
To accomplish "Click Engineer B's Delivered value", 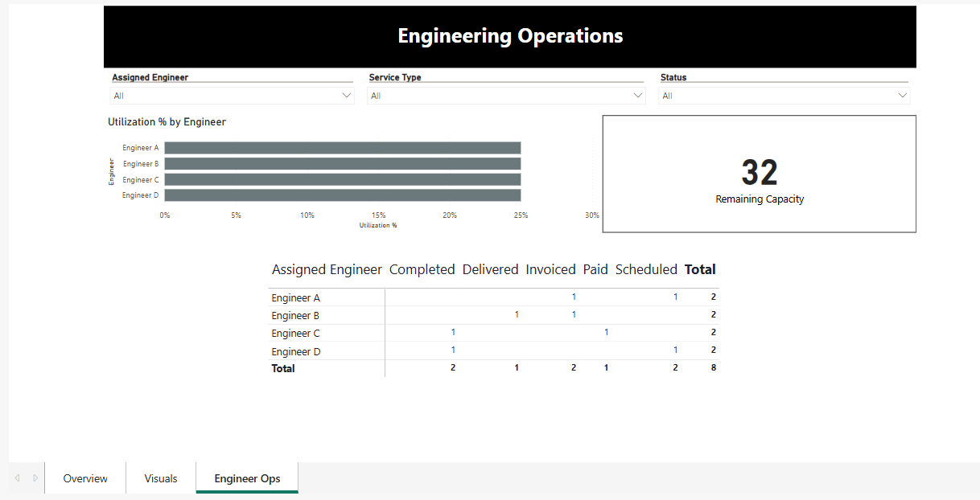I will pos(517,314).
